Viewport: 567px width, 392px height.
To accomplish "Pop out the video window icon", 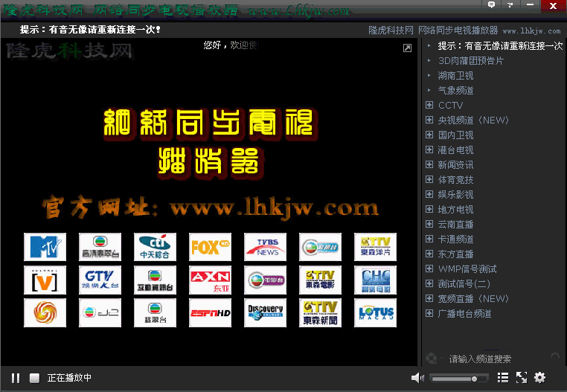I will (407, 48).
